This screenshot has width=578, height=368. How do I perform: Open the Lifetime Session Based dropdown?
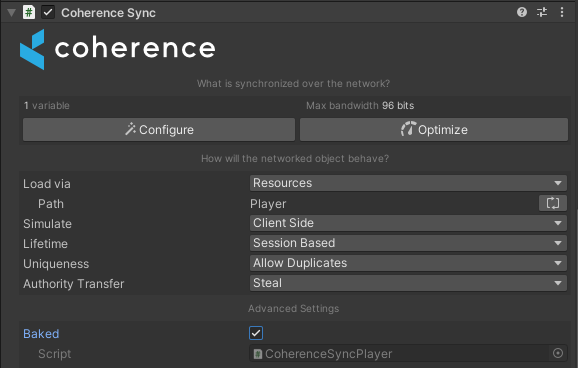tap(408, 243)
